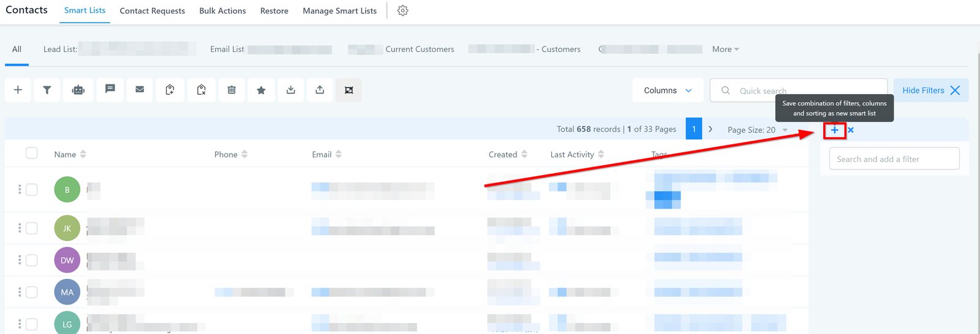This screenshot has height=334, width=980.
Task: Click the Remove Tag icon
Action: 201,90
